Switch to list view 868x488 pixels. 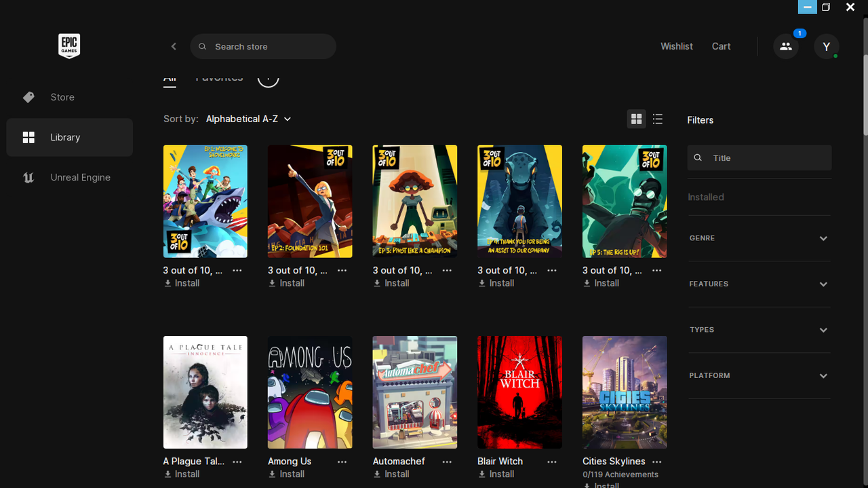pos(658,119)
